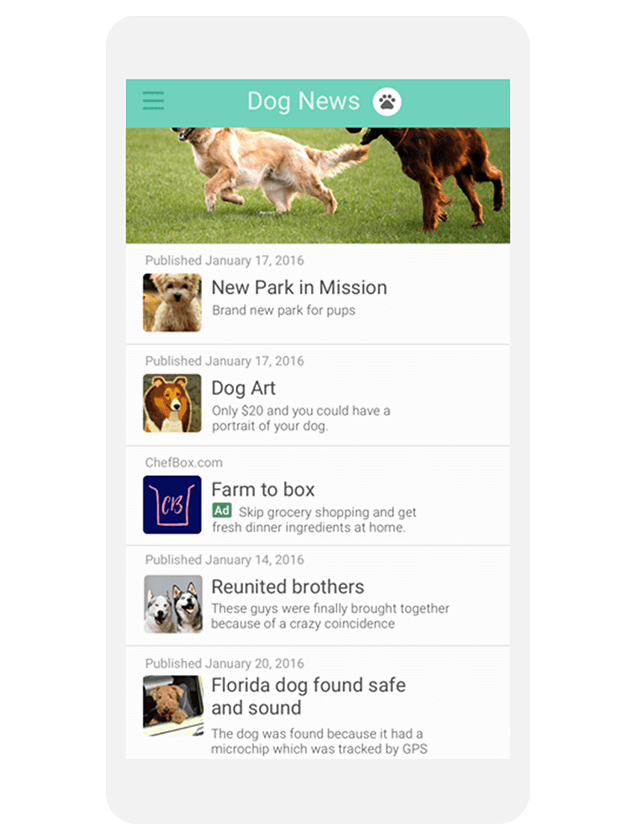Image resolution: width=636 pixels, height=840 pixels.
Task: Click the ChefBox CB logo icon
Action: point(172,505)
